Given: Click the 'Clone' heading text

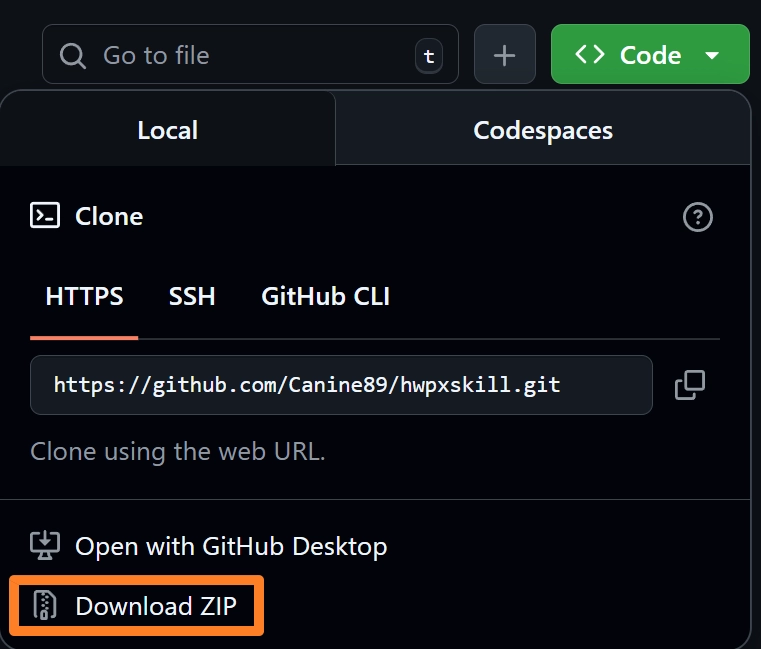Looking at the screenshot, I should (109, 216).
